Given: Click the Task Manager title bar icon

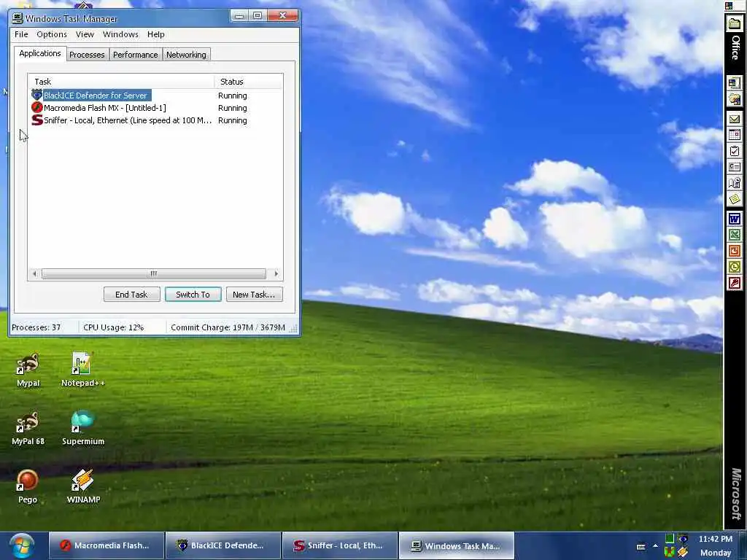Looking at the screenshot, I should (18, 18).
